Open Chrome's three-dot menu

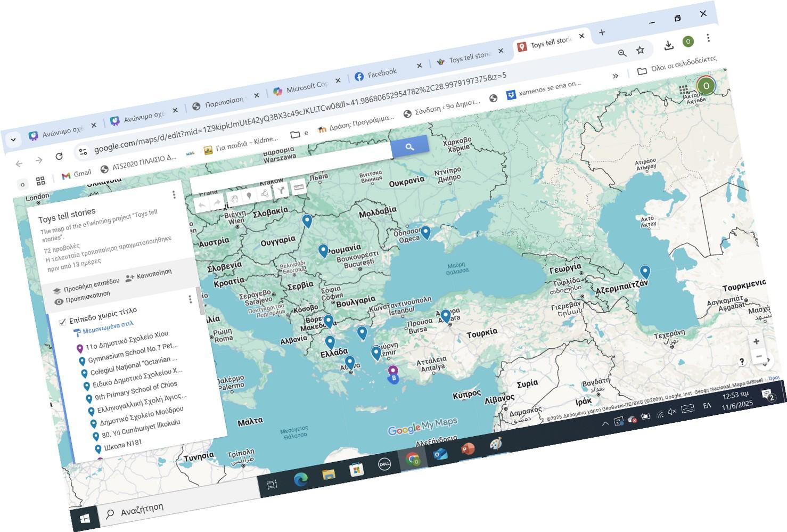(x=708, y=38)
